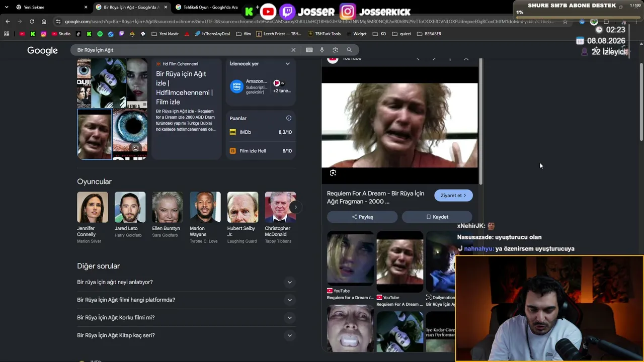Save the image with Kaydet
This screenshot has height=362, width=644.
coord(437,217)
